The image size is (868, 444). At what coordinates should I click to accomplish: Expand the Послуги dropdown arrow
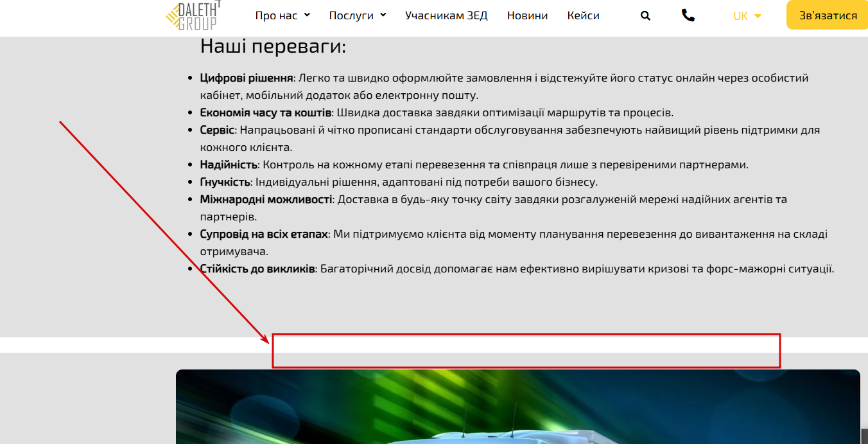coord(383,15)
